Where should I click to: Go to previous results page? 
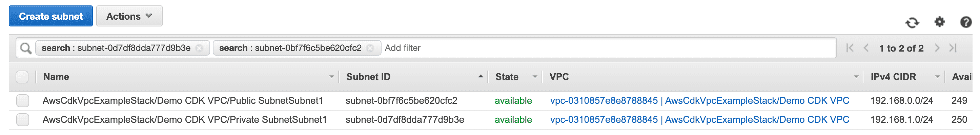[x=866, y=48]
